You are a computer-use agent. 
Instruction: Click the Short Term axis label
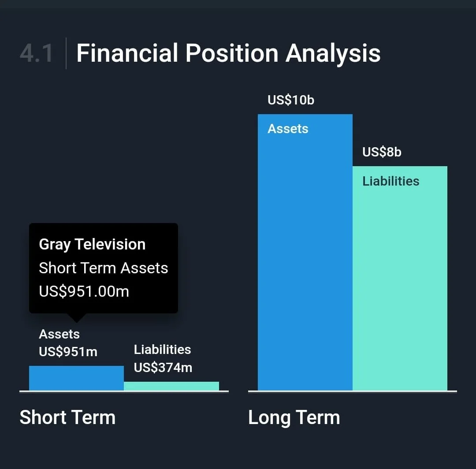[x=67, y=417]
